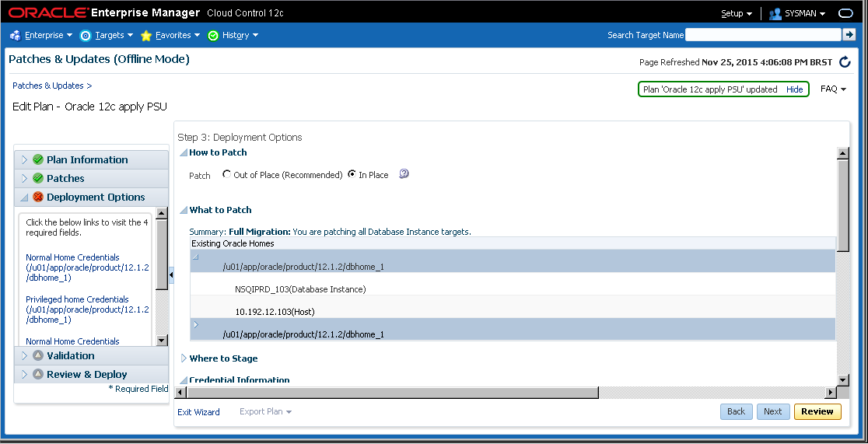Image resolution: width=868 pixels, height=444 pixels.
Task: Click the Review button
Action: click(817, 411)
